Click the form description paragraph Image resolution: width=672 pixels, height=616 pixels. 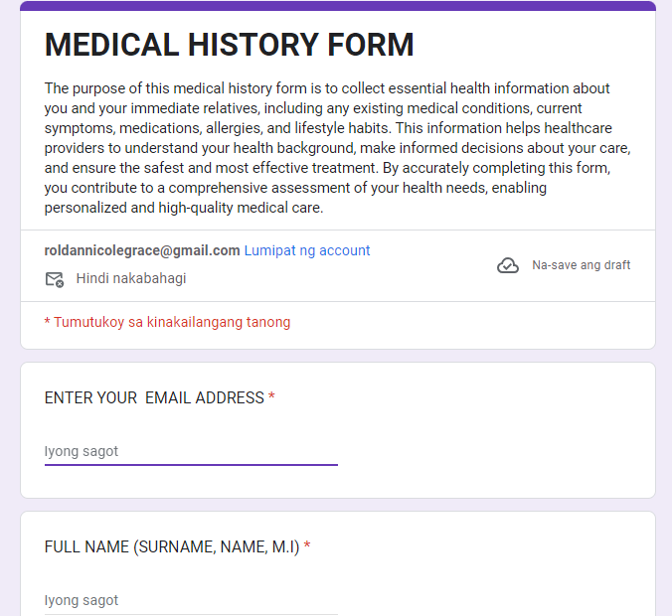(x=337, y=148)
